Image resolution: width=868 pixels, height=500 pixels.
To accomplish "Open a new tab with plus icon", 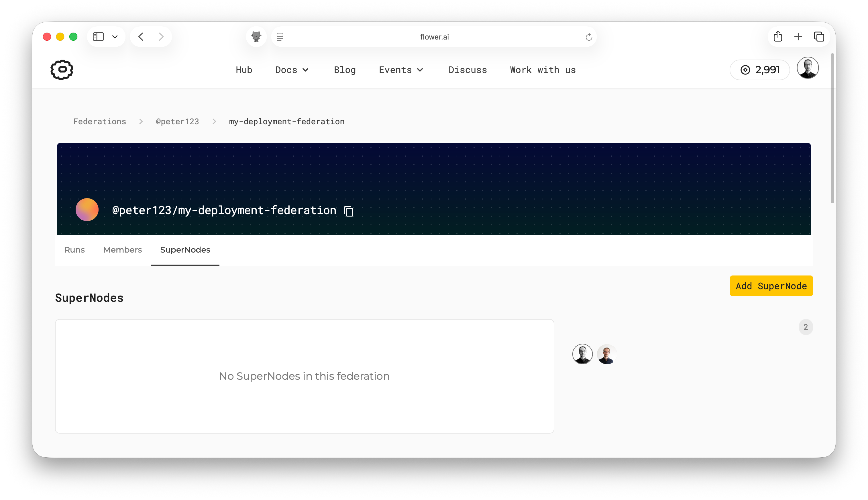I will (x=798, y=36).
